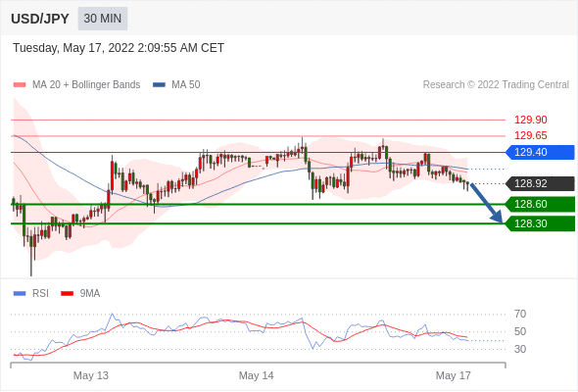The height and width of the screenshot is (392, 578).
Task: Toggle the RSI legend entry
Action: [x=31, y=294]
